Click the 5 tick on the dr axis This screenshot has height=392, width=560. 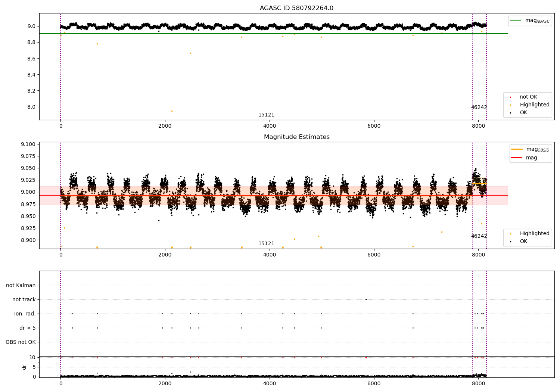coord(34,367)
